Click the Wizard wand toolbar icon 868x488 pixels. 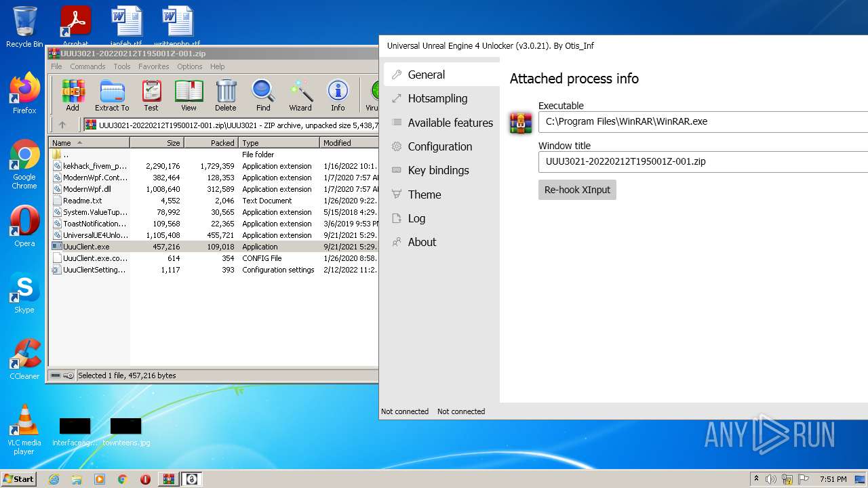(300, 95)
